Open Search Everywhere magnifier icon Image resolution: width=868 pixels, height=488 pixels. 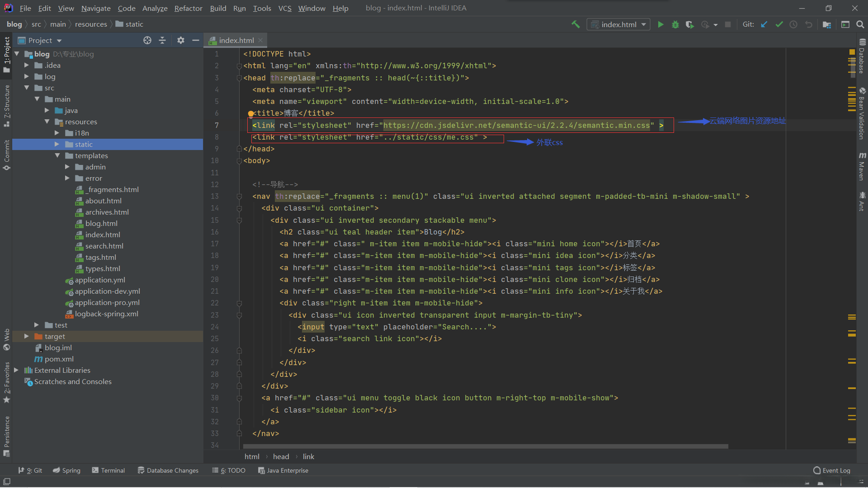[860, 24]
